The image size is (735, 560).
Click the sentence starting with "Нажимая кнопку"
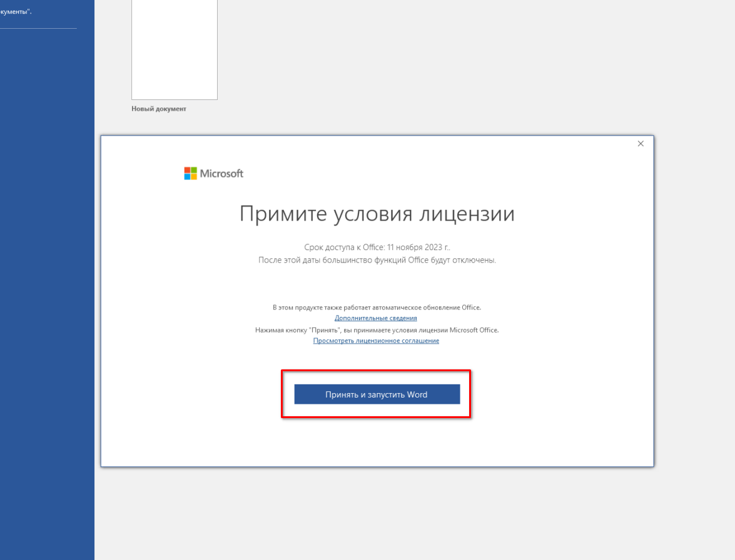tap(377, 330)
